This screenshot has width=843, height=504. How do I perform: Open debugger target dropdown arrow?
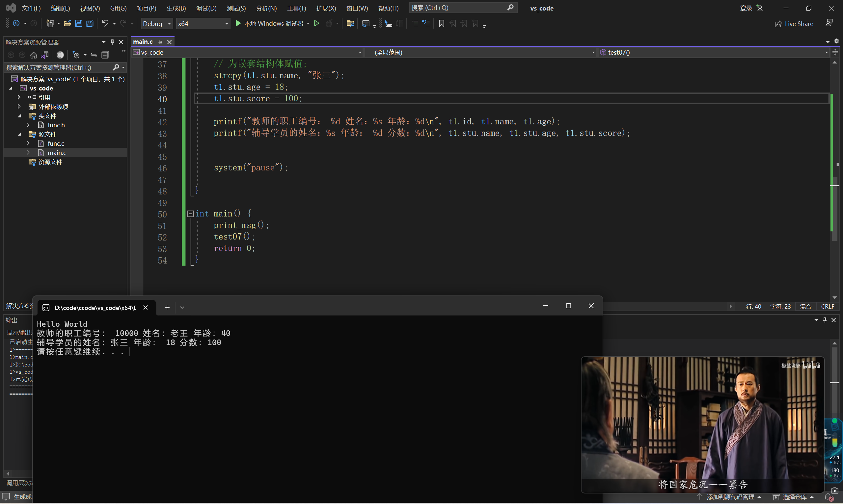click(308, 23)
